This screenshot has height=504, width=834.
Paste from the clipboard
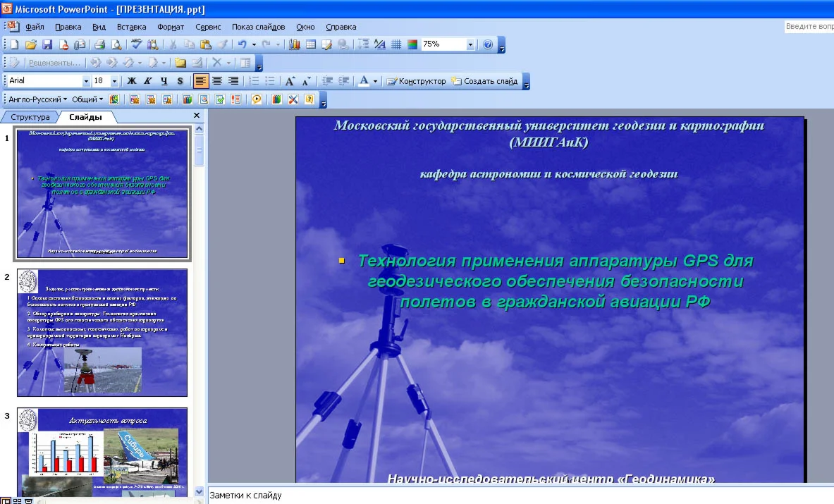(x=205, y=44)
